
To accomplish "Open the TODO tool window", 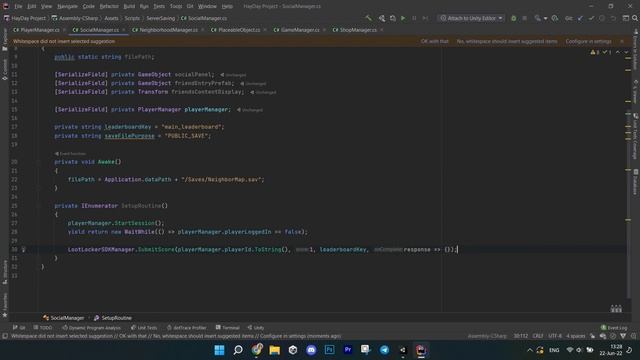I will click(x=43, y=327).
